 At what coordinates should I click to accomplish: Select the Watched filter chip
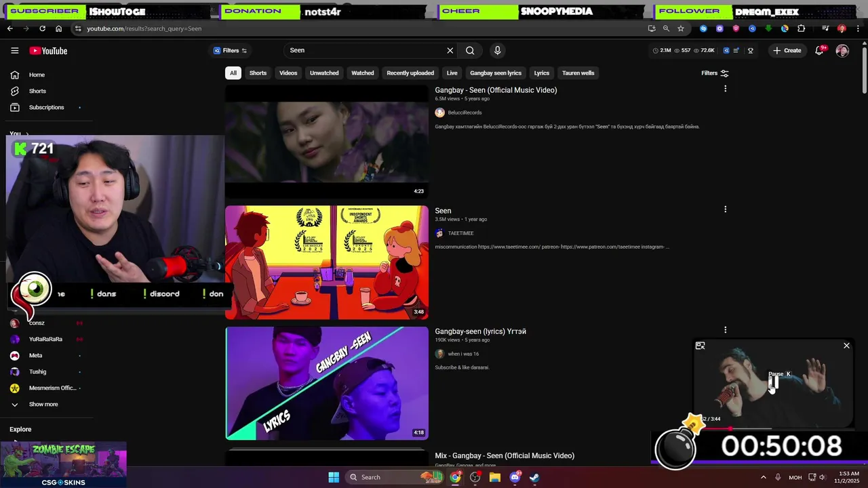click(x=362, y=73)
